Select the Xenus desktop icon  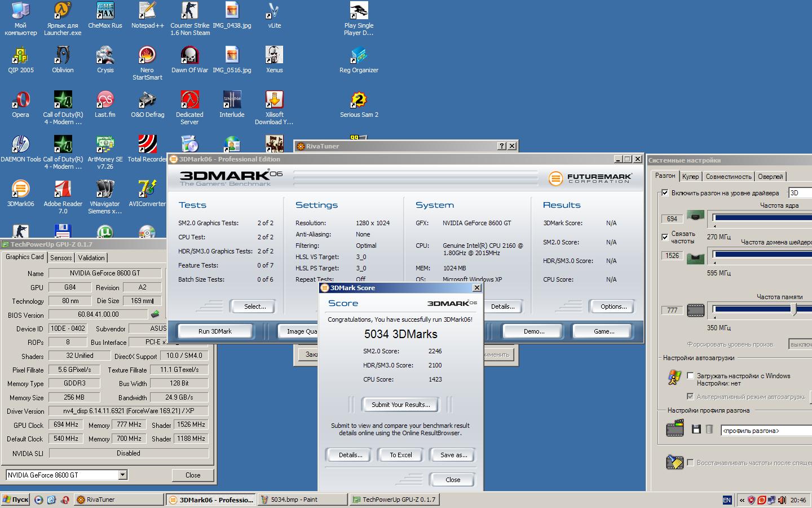(274, 59)
